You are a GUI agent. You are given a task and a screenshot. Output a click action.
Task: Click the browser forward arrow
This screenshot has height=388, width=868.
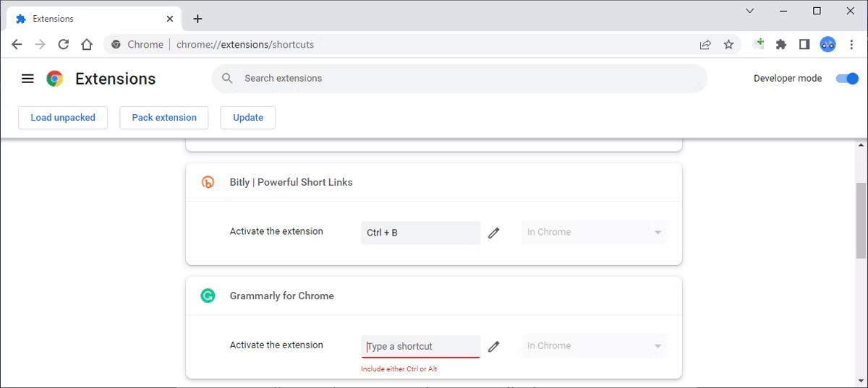coord(41,44)
